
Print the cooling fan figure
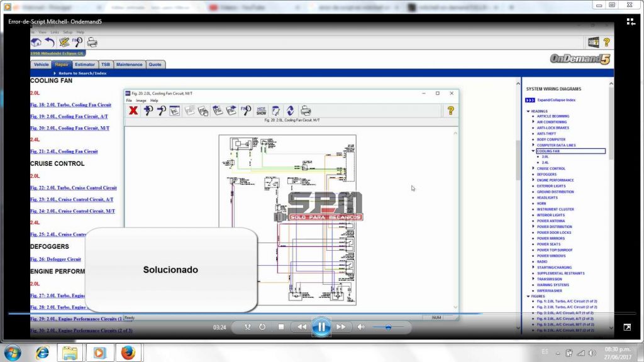click(306, 111)
